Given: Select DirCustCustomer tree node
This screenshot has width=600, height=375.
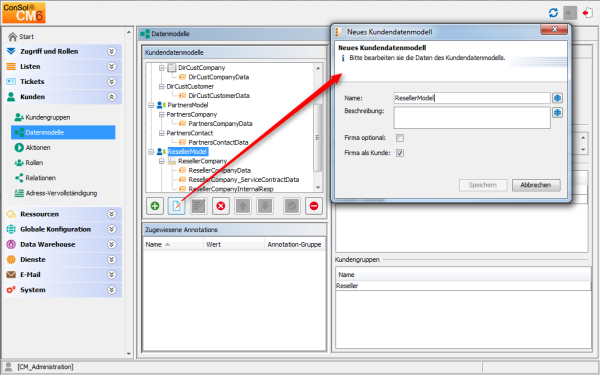Looking at the screenshot, I should pyautogui.click(x=190, y=86).
